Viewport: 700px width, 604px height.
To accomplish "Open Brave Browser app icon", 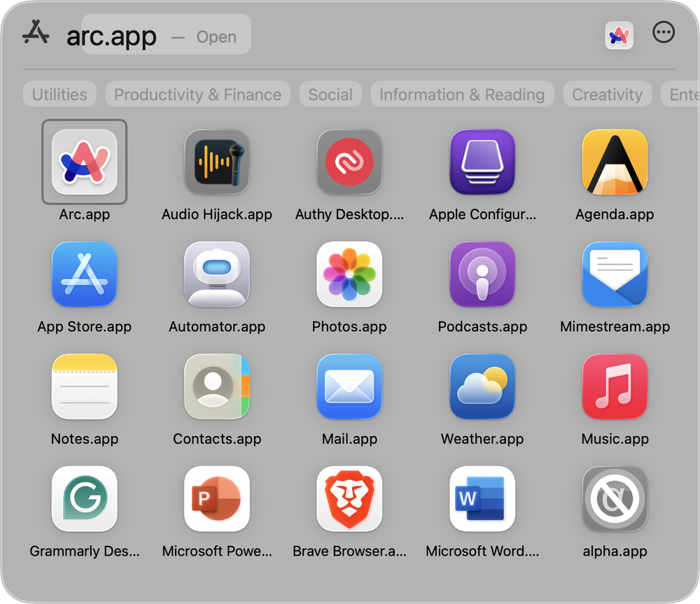I will point(349,498).
